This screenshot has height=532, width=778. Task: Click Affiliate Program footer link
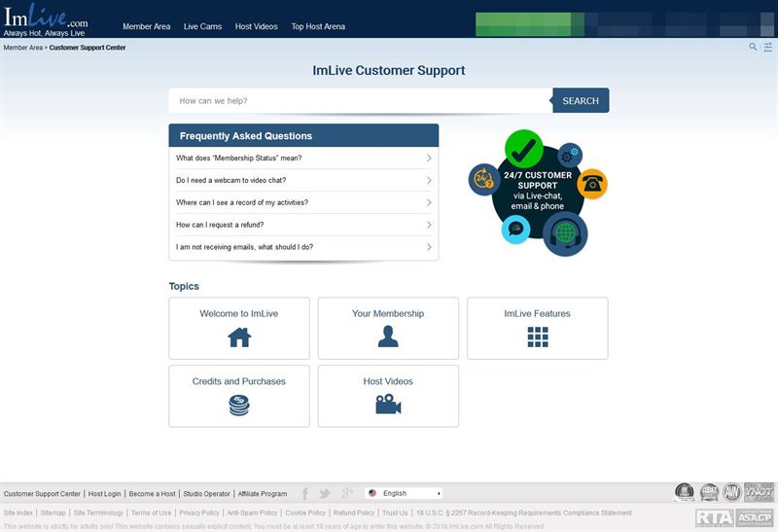tap(262, 494)
